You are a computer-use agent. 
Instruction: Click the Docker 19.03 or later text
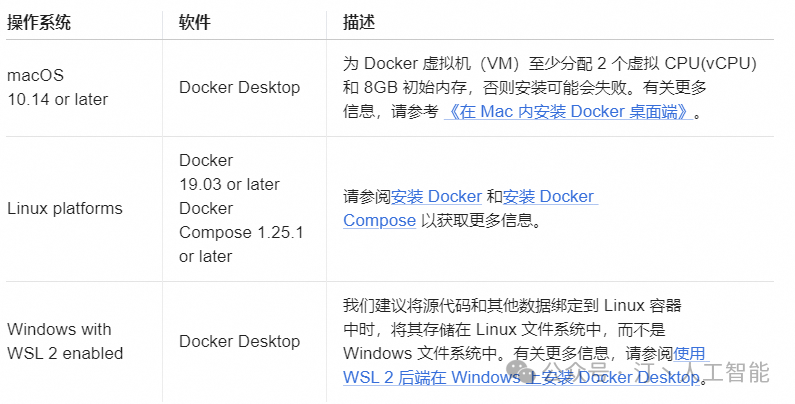[x=229, y=172]
